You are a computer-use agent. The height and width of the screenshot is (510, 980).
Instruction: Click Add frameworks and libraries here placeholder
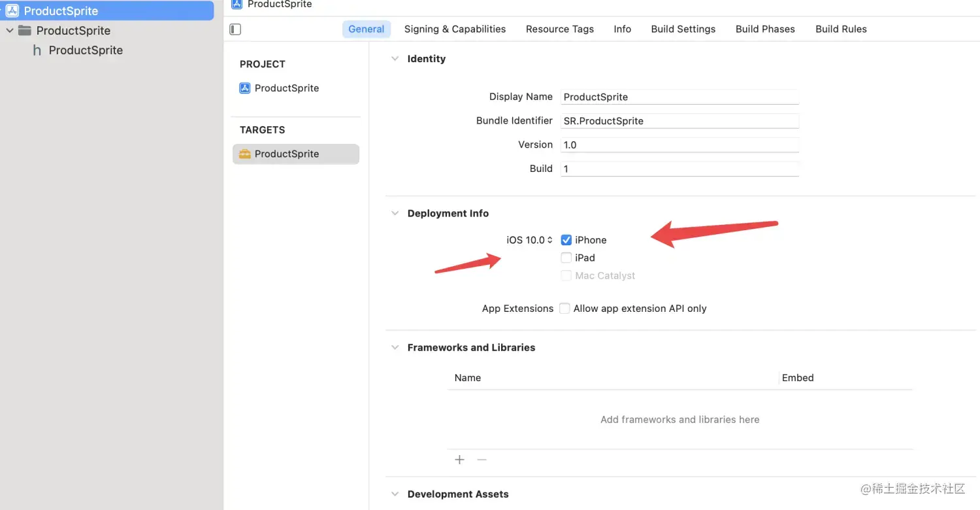(x=680, y=420)
